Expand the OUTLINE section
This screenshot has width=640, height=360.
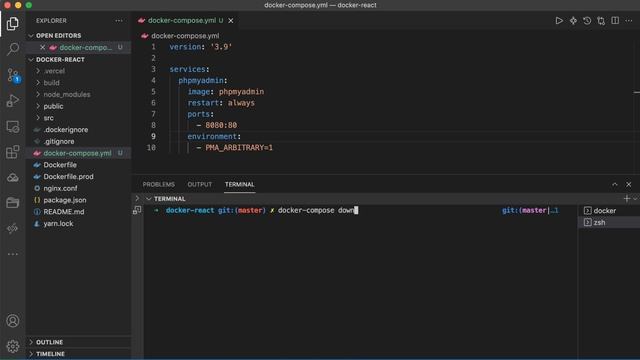click(49, 342)
